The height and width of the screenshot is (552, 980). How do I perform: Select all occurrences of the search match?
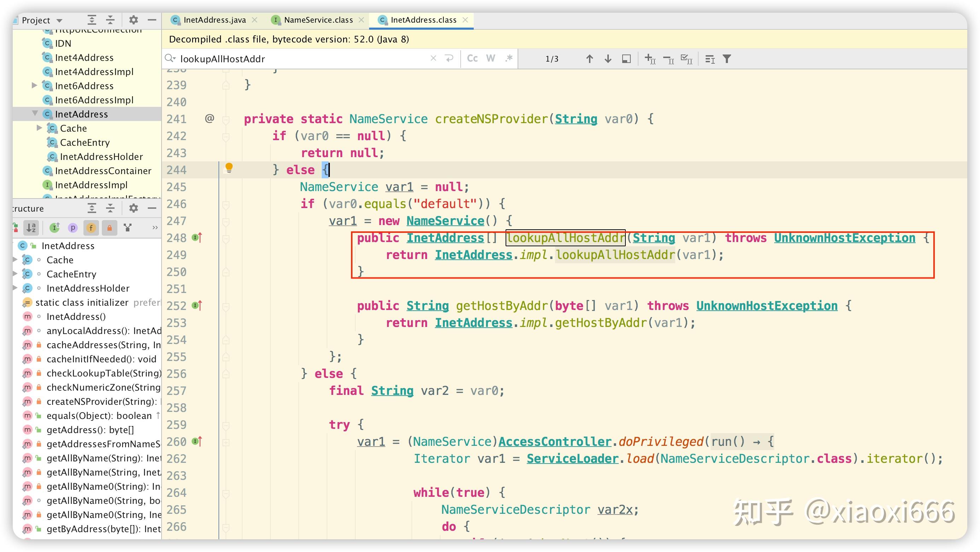687,58
